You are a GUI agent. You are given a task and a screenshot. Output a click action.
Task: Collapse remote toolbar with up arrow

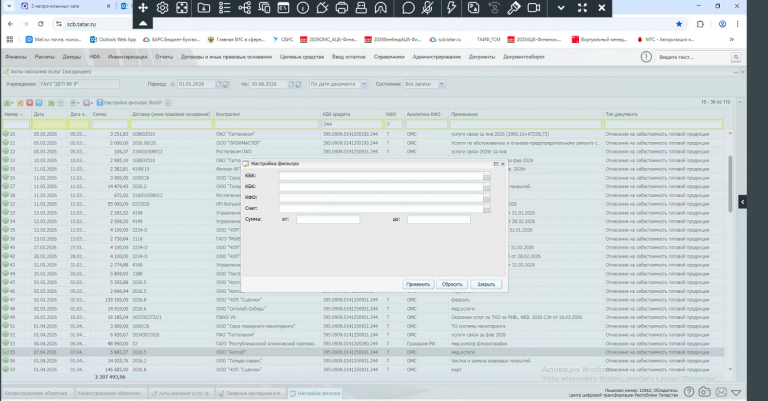[x=143, y=23]
